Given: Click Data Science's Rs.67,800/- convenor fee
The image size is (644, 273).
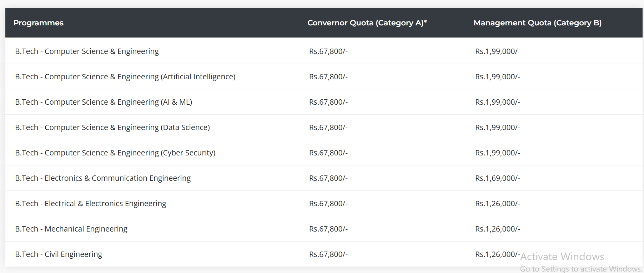Looking at the screenshot, I should click(328, 128).
